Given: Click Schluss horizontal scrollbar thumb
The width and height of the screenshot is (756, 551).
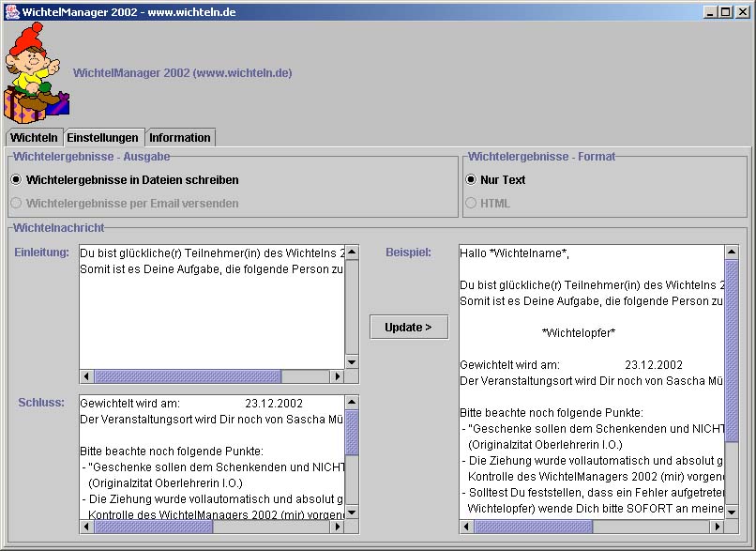Looking at the screenshot, I should (153, 527).
